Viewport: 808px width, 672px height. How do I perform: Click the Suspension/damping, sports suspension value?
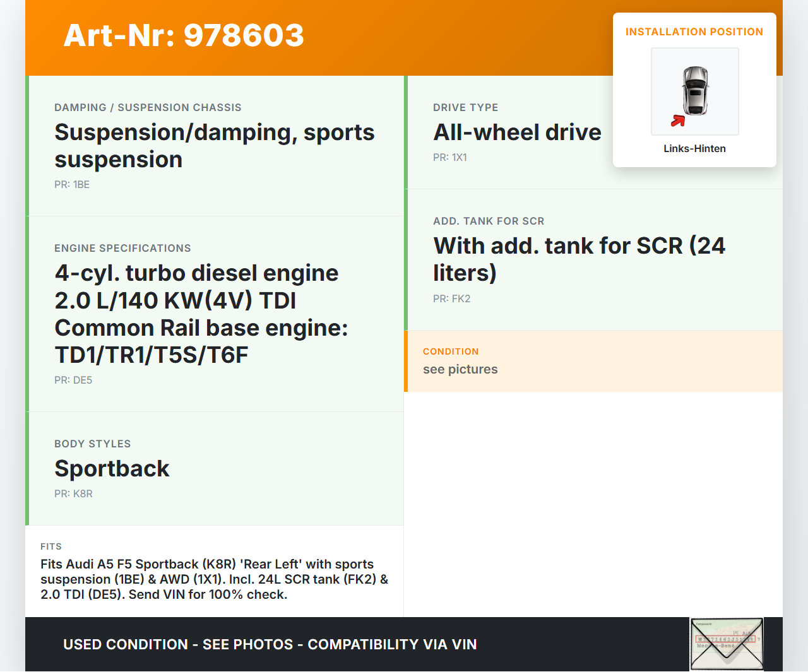coord(214,146)
